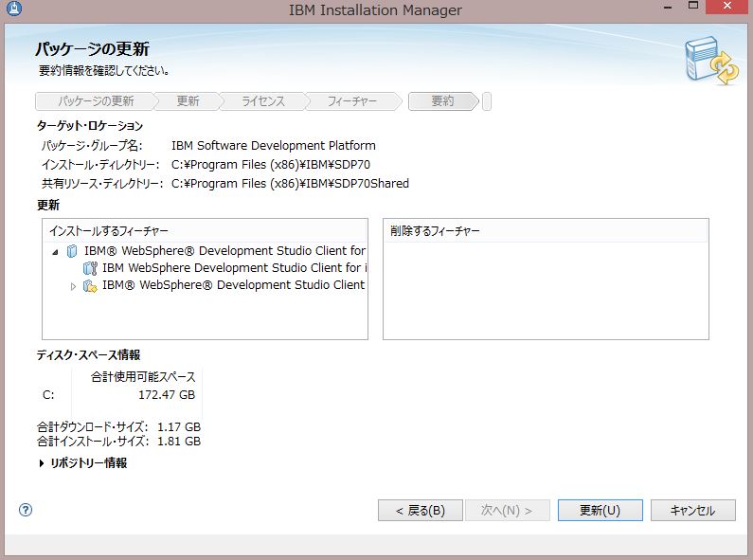The image size is (753, 560).
Task: Collapse the top IBM® WebSphere® Development Studio Client tree node
Action: point(55,252)
